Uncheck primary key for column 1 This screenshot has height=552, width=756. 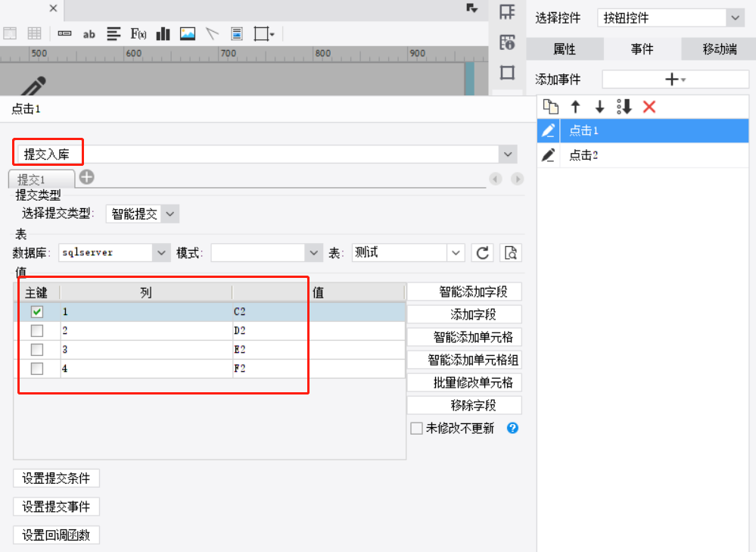coord(36,312)
